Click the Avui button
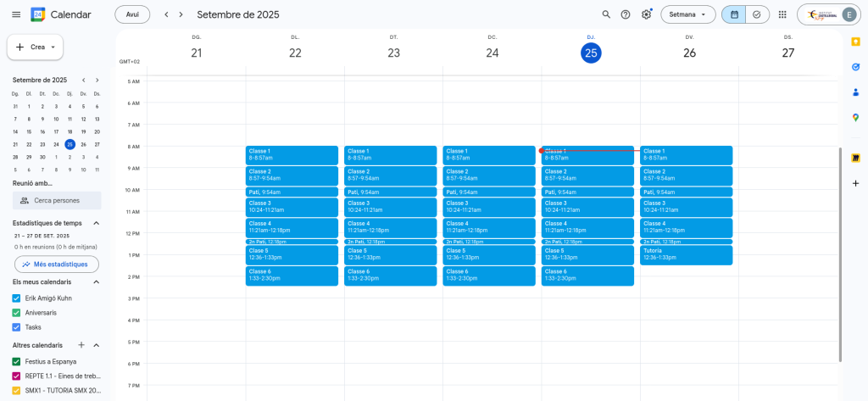This screenshot has height=401, width=868. coord(132,14)
